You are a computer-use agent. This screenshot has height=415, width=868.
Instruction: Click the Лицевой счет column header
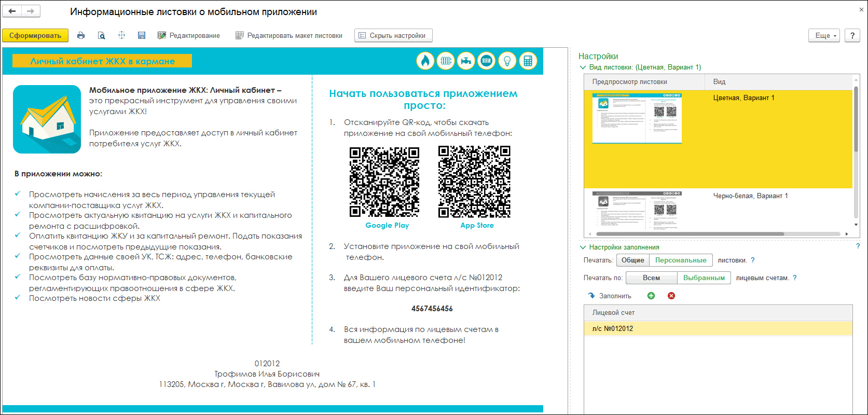[719, 313]
